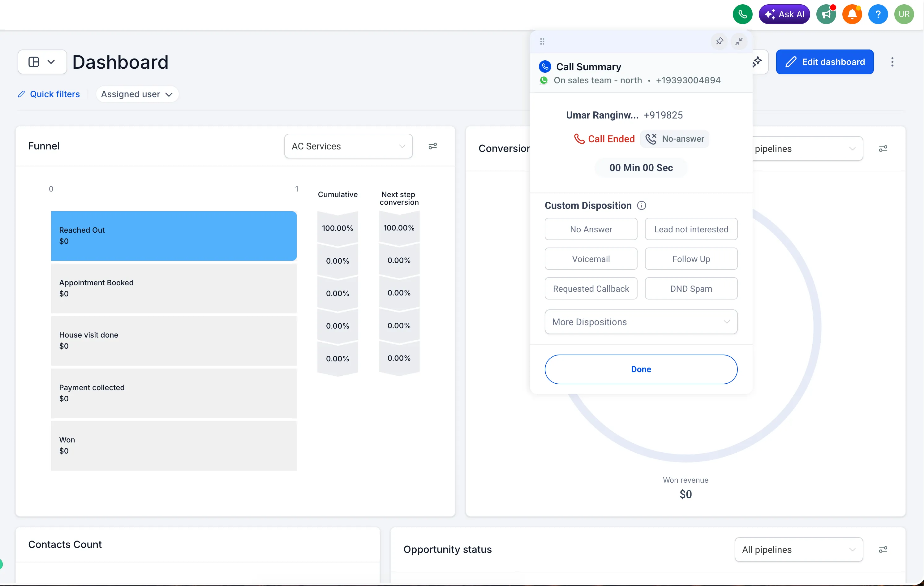This screenshot has width=924, height=586.
Task: Open the Opportunity status filter settings icon
Action: [883, 549]
